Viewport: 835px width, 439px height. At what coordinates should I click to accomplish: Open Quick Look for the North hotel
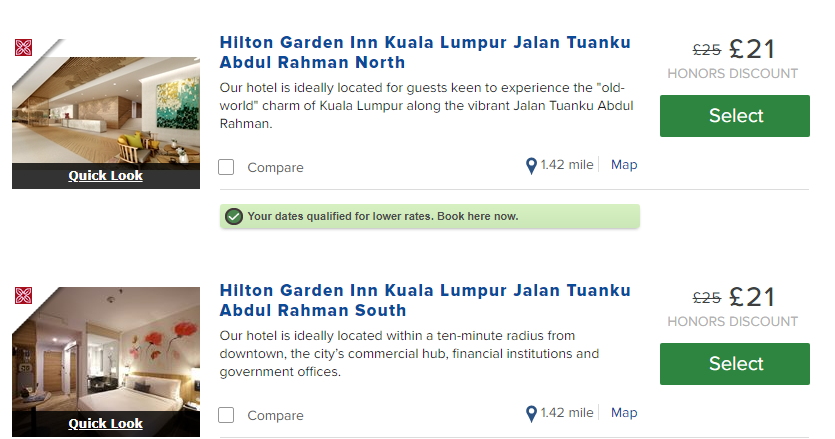105,176
